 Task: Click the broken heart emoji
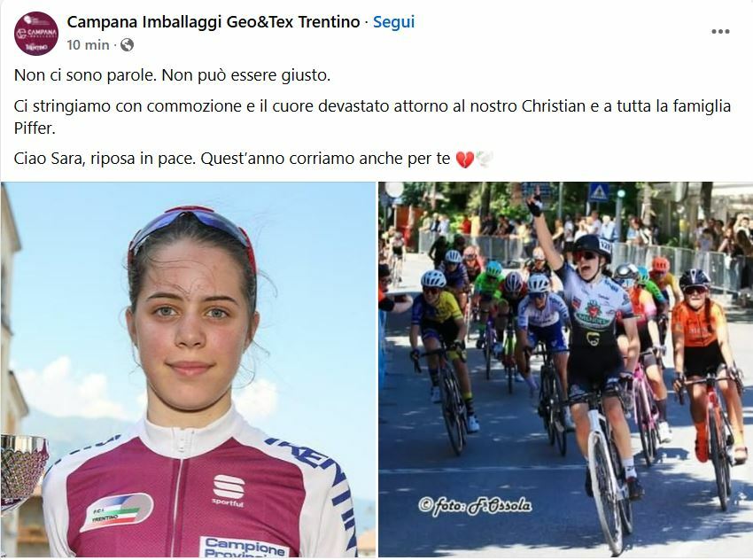[464, 159]
